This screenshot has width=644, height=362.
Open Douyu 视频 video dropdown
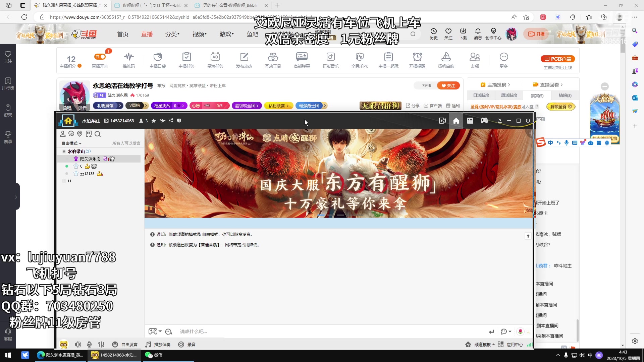tap(200, 34)
